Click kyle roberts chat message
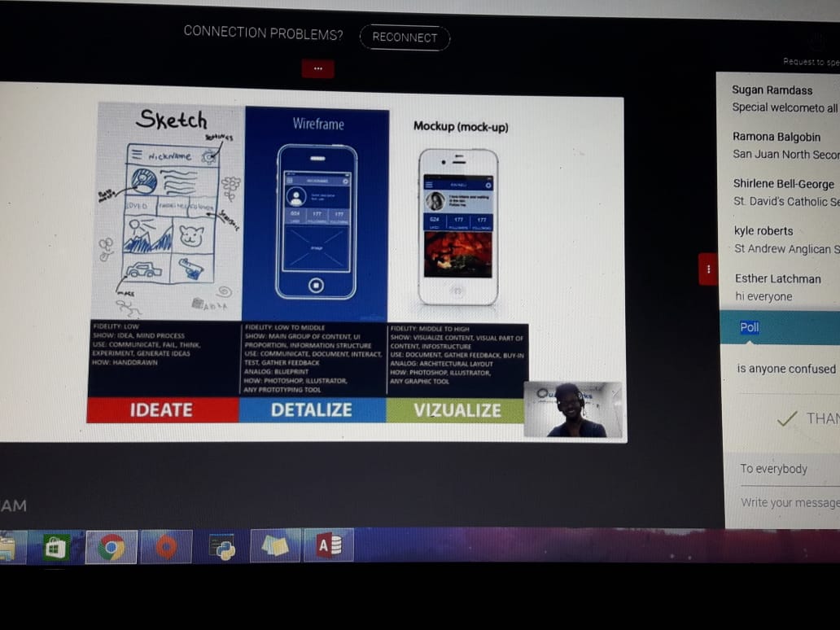Image resolution: width=840 pixels, height=630 pixels. pyautogui.click(x=787, y=239)
